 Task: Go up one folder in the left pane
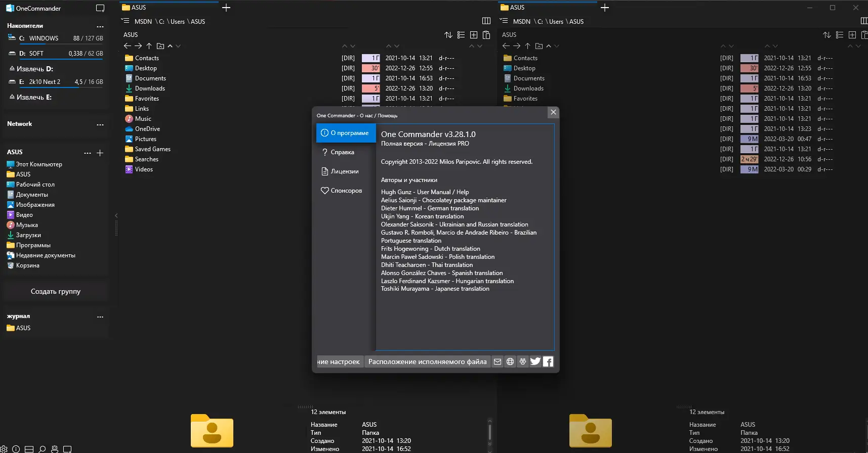point(149,46)
